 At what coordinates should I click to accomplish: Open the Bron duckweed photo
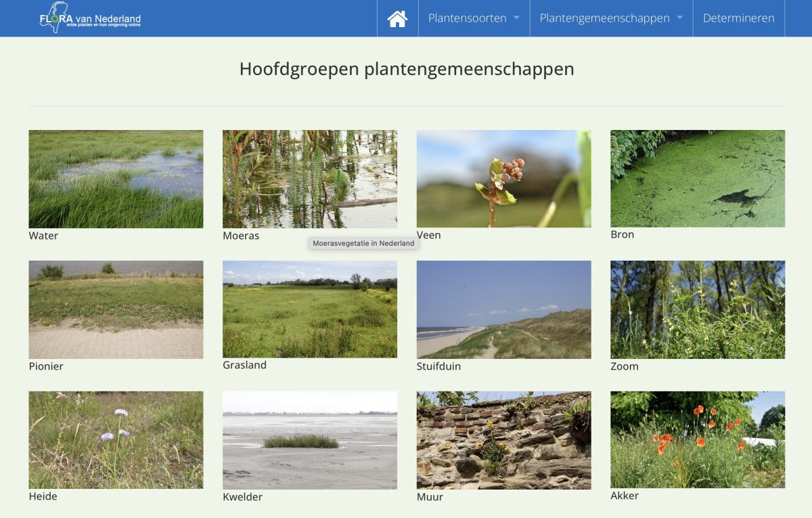[698, 178]
